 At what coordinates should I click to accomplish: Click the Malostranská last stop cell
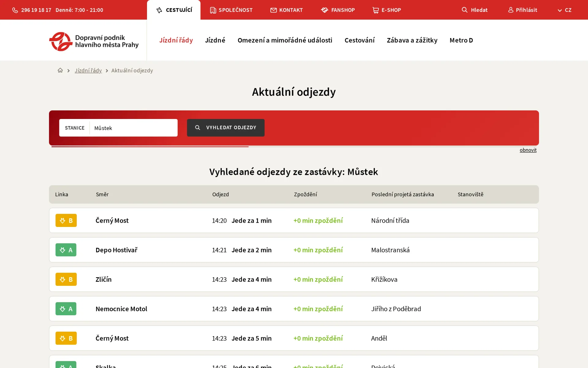pyautogui.click(x=390, y=250)
